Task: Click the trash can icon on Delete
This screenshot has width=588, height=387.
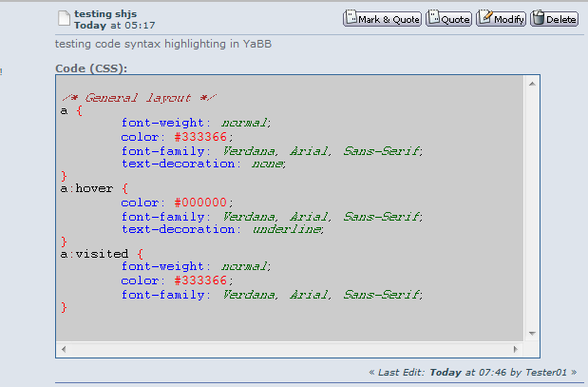Action: (x=539, y=18)
